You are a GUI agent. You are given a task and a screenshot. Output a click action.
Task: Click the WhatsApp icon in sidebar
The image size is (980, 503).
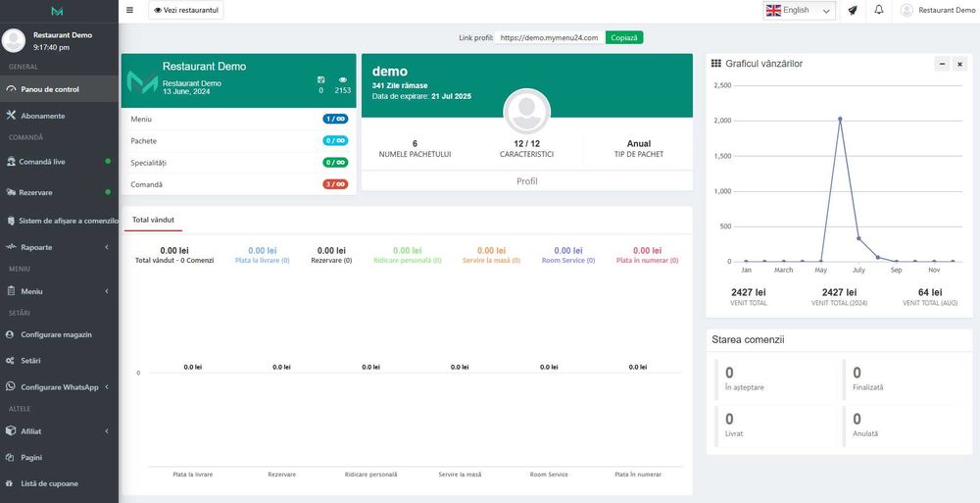tap(10, 386)
